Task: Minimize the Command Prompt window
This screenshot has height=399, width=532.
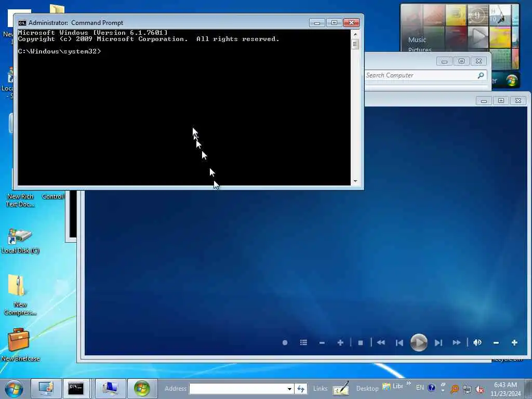Action: pyautogui.click(x=317, y=23)
